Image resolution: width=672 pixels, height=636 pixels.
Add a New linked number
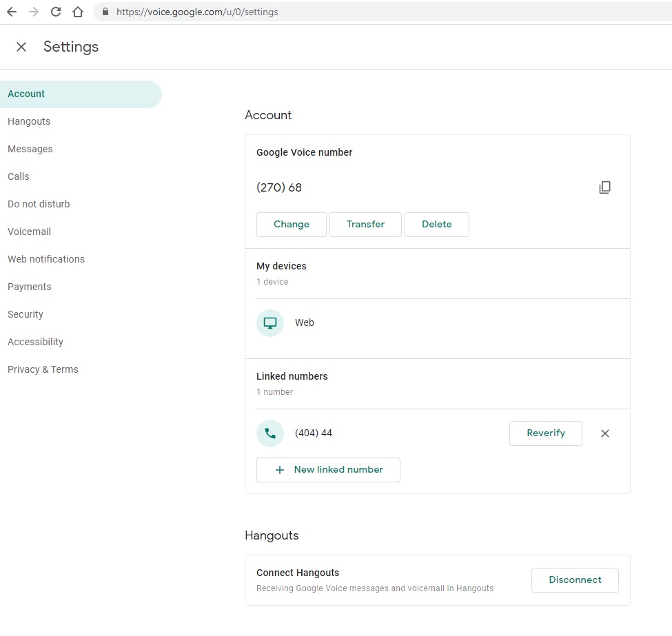[x=328, y=470]
